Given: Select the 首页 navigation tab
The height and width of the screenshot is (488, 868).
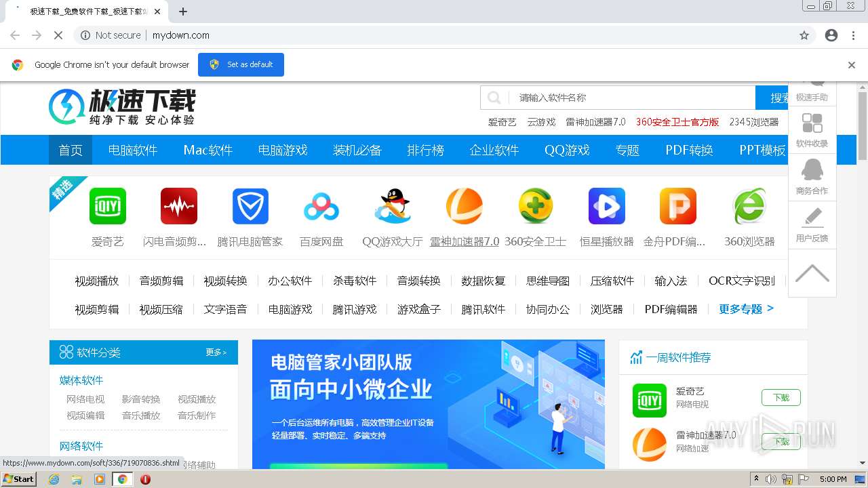Looking at the screenshot, I should pos(71,150).
